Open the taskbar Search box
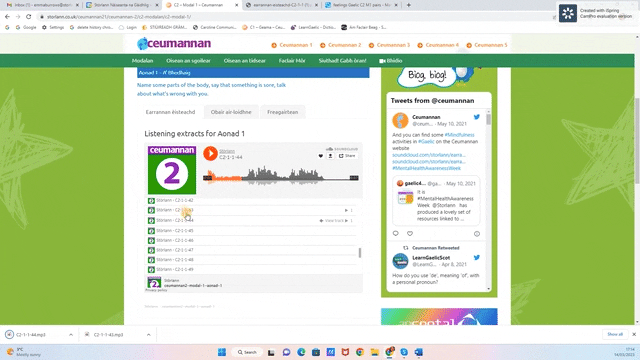Viewport: 640px width, 360px height. tap(247, 352)
